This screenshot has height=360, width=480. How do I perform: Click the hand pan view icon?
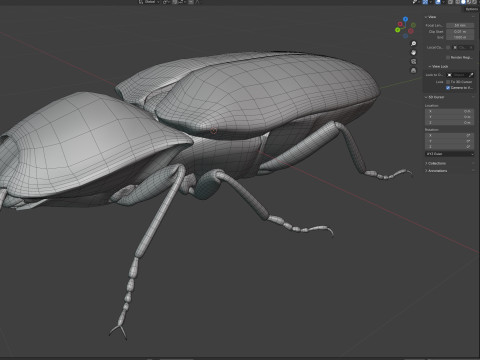(x=414, y=53)
